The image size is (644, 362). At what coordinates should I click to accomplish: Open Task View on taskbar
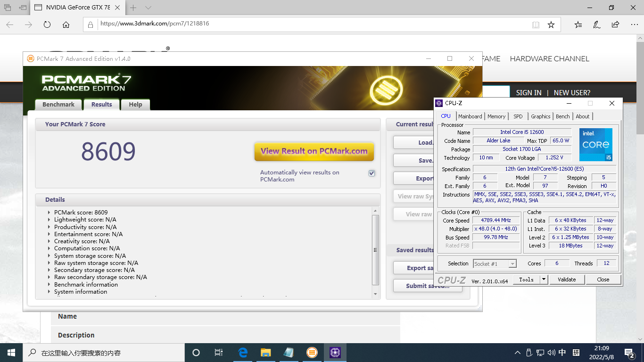[219, 353]
